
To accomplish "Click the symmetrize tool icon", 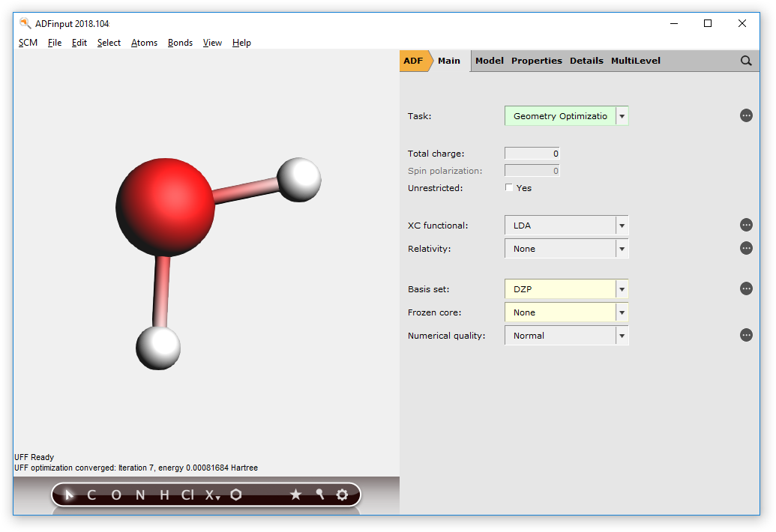I will tap(319, 495).
